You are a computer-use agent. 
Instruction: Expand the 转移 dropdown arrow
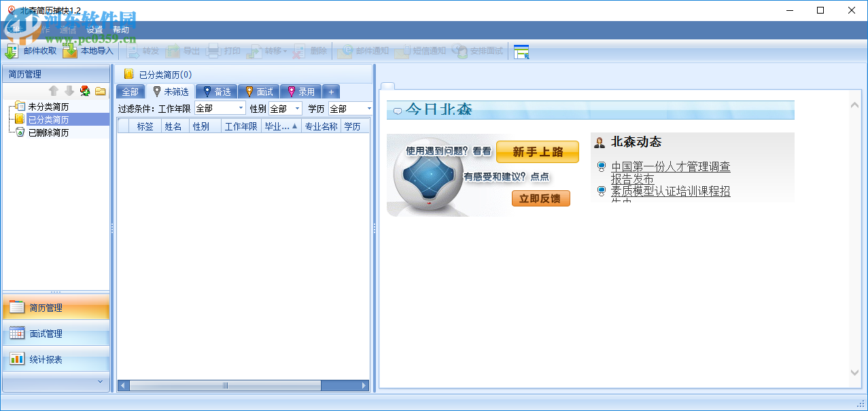(285, 52)
